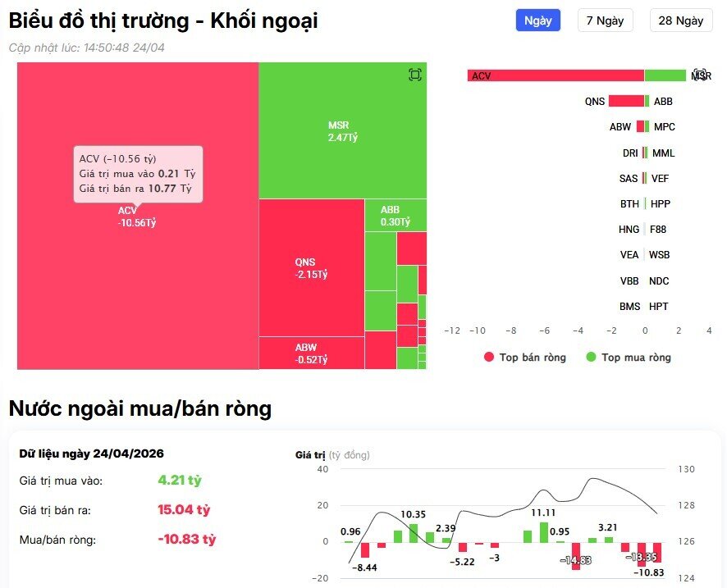Click the red Top bán ròng legend dot
Viewport: 727px width, 588px height.
[x=489, y=358]
